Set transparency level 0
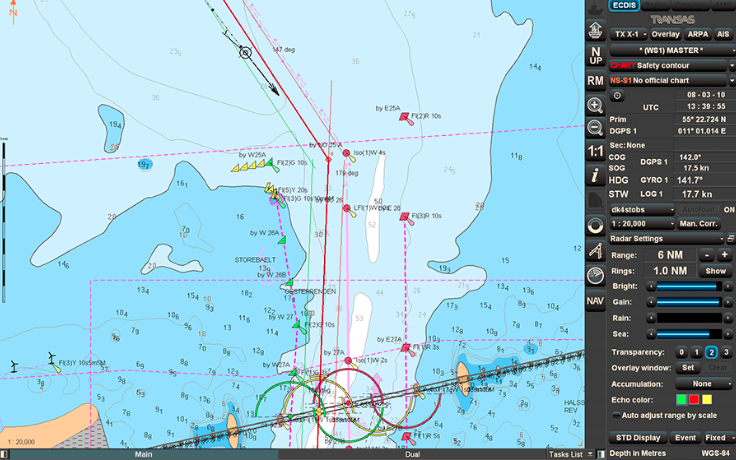 coord(682,352)
